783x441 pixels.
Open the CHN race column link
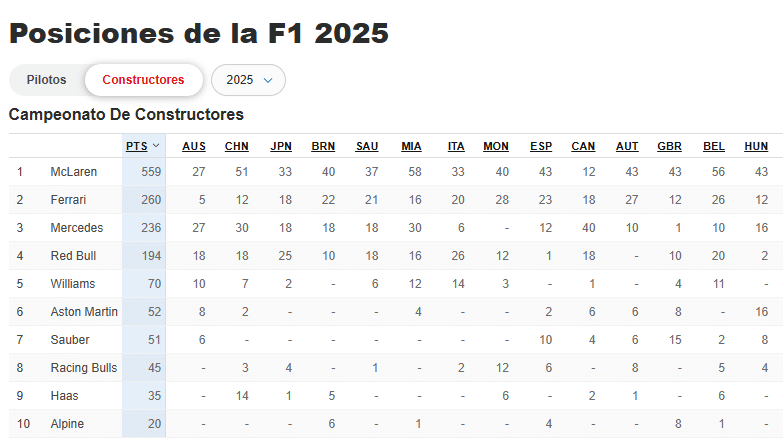(237, 146)
